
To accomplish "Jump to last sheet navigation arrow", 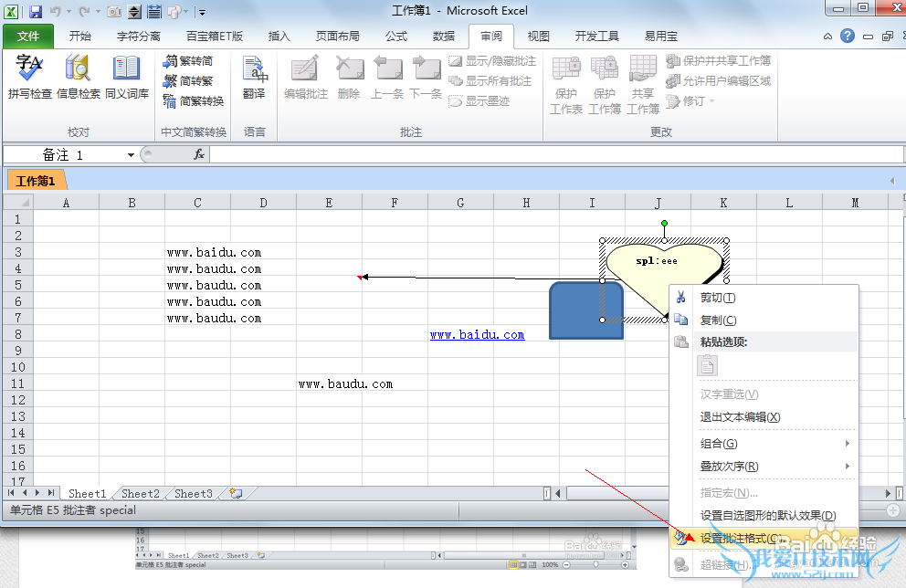I will [x=51, y=493].
